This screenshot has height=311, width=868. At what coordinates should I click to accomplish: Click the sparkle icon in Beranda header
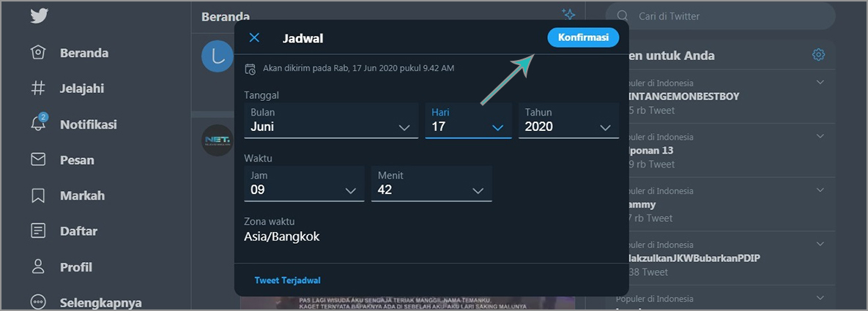(568, 14)
